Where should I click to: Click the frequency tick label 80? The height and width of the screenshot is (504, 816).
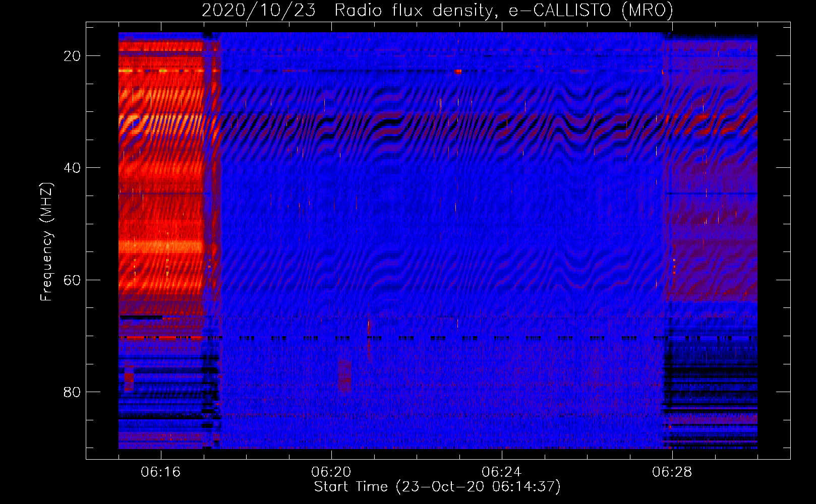tap(72, 392)
